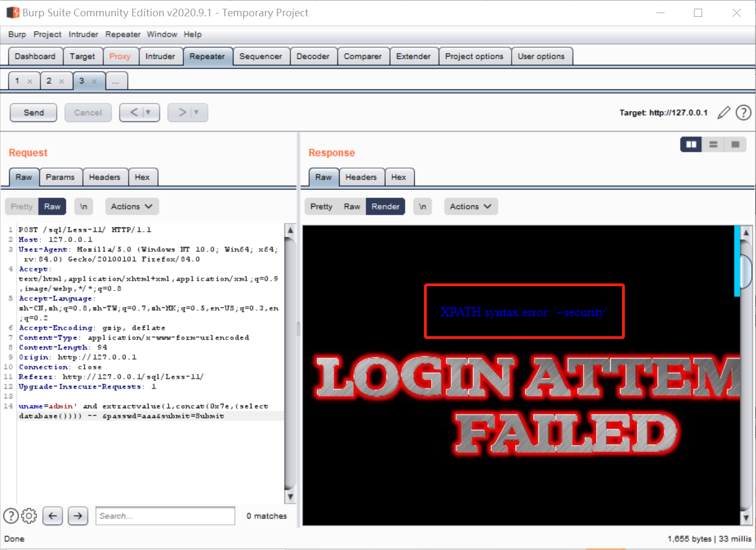This screenshot has width=756, height=550.
Task: Open the Repeater menu
Action: [x=123, y=34]
